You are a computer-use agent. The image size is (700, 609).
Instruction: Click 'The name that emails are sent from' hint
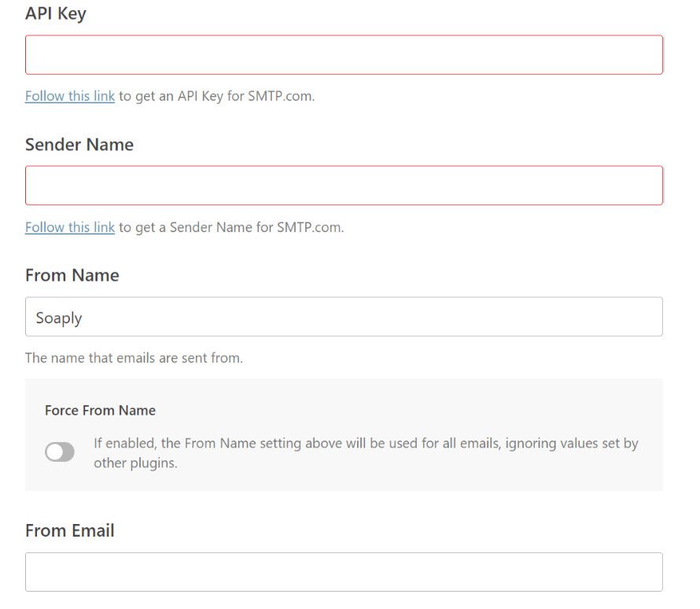pyautogui.click(x=134, y=358)
